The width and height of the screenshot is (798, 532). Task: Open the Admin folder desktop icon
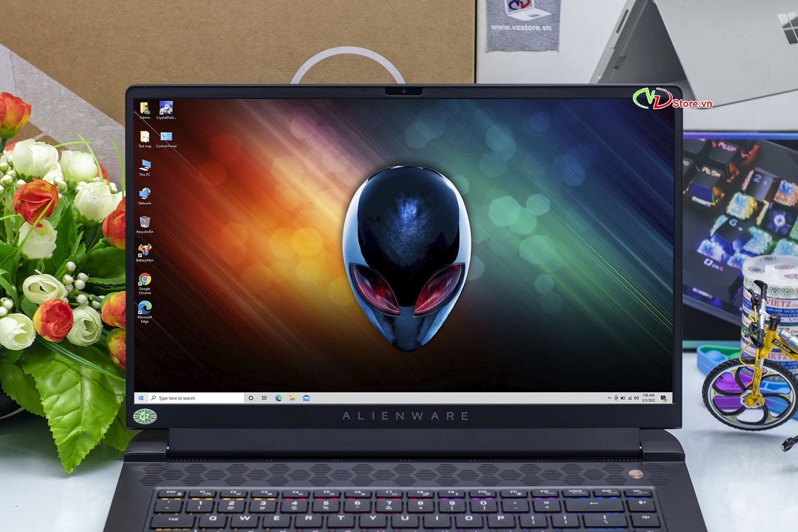pyautogui.click(x=145, y=111)
